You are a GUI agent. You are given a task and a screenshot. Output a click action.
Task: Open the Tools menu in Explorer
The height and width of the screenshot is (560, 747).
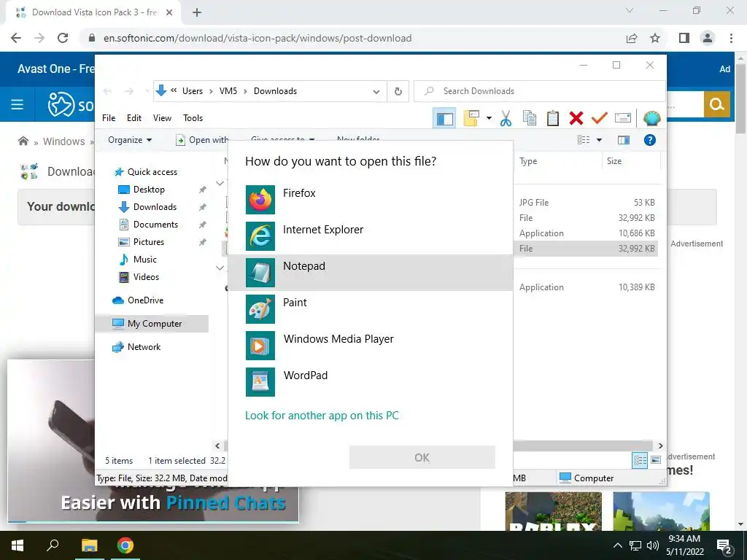[x=193, y=117]
